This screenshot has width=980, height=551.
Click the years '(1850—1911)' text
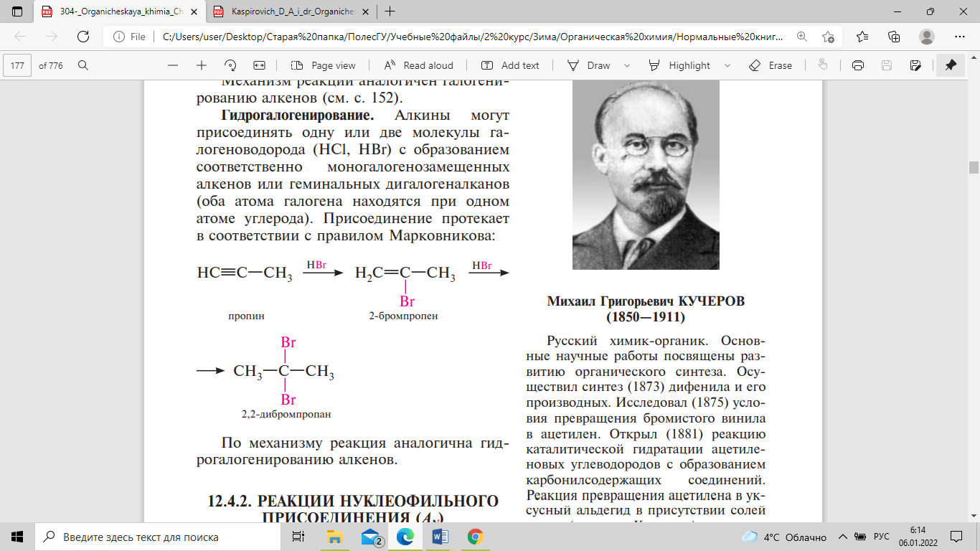(646, 316)
